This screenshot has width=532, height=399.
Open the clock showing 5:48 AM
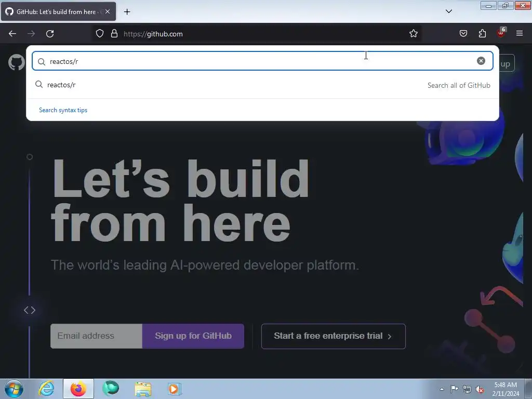tap(506, 389)
